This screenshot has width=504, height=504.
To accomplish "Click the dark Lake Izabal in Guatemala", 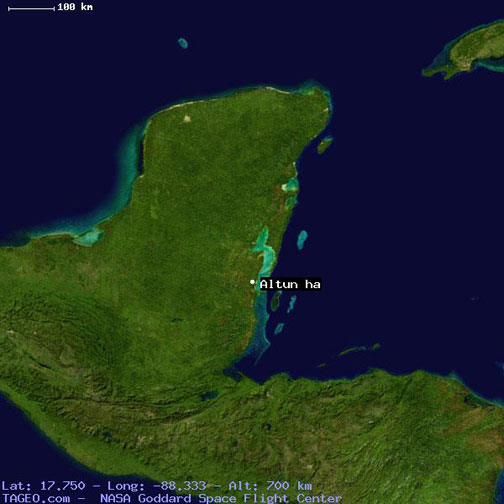I will 209,396.
